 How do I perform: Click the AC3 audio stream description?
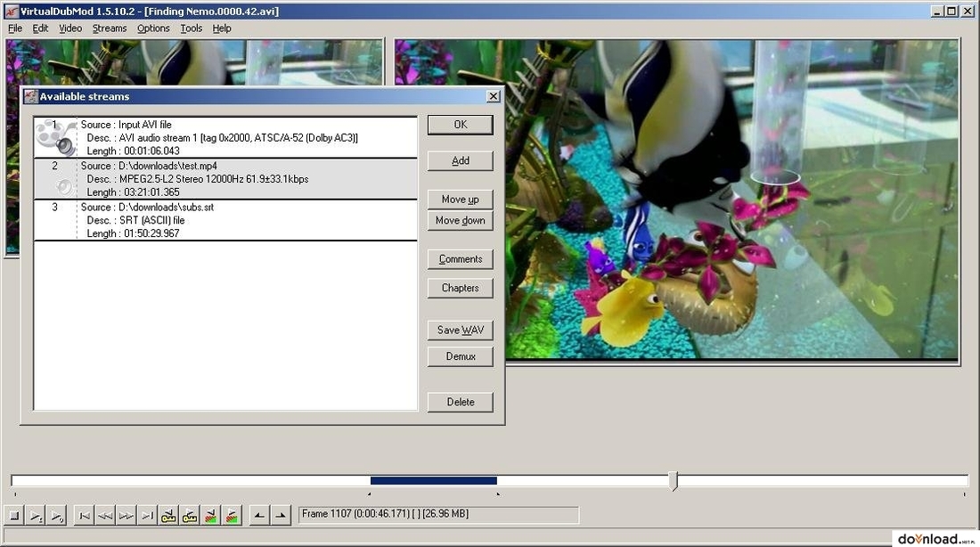[x=222, y=137]
